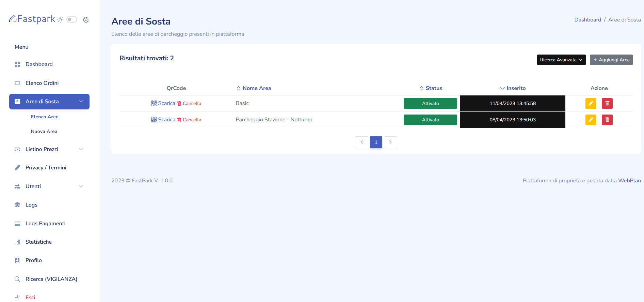Image resolution: width=644 pixels, height=302 pixels.
Task: Click Attivato status of Basic
Action: point(430,103)
